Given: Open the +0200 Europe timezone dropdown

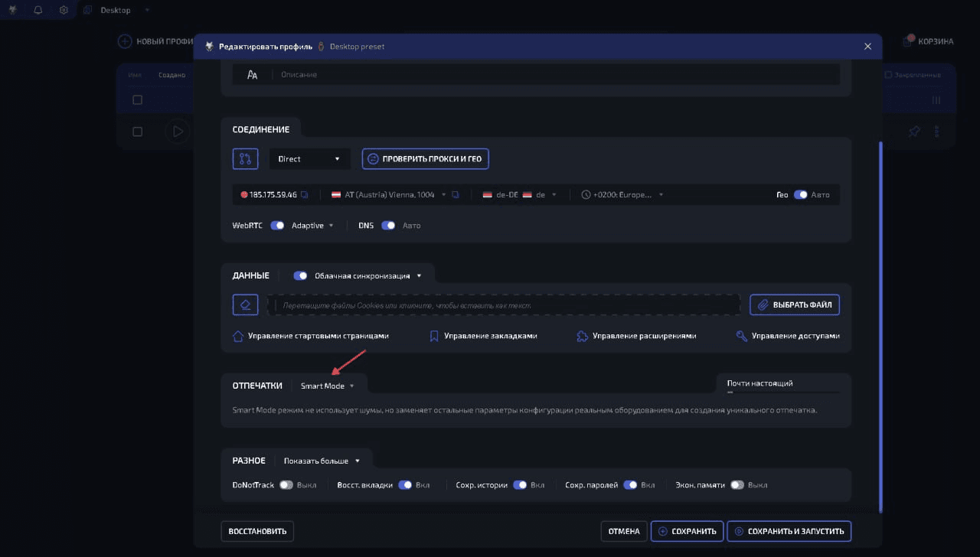Looking at the screenshot, I should pyautogui.click(x=622, y=195).
